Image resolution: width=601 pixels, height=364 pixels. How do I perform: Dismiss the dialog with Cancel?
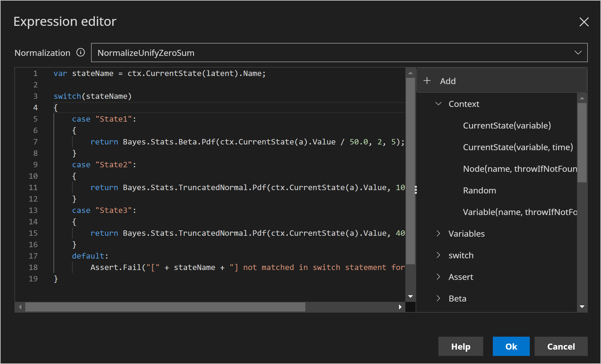coord(561,346)
